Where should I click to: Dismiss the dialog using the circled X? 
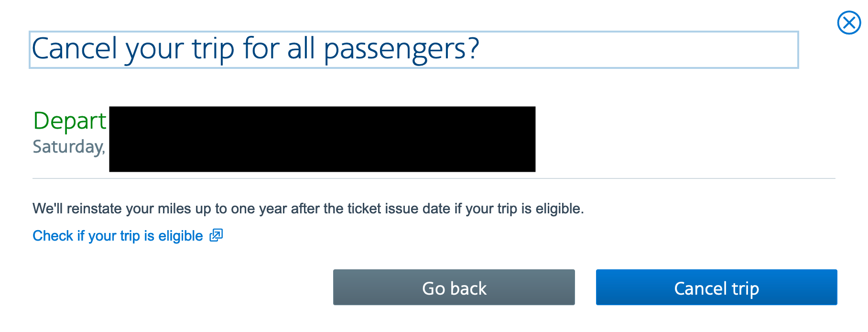[849, 22]
